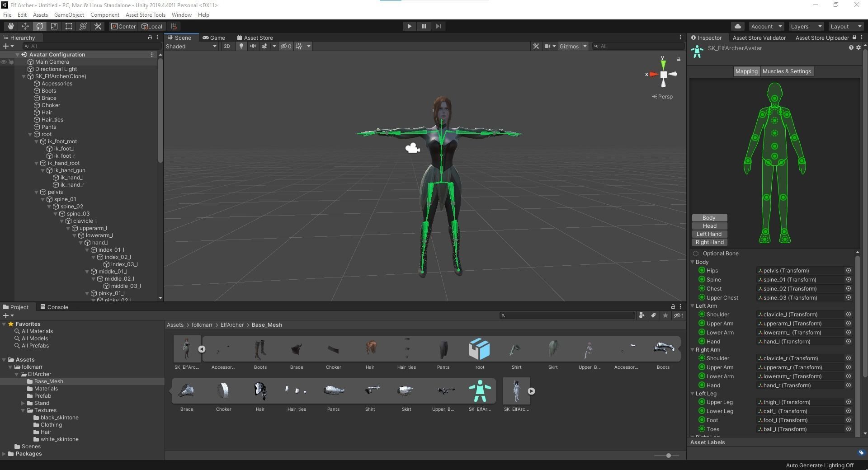Open the Layers dropdown

[x=806, y=26]
